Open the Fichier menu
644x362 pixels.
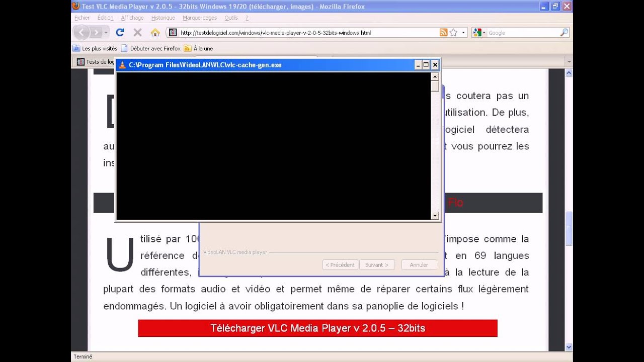[x=82, y=18]
